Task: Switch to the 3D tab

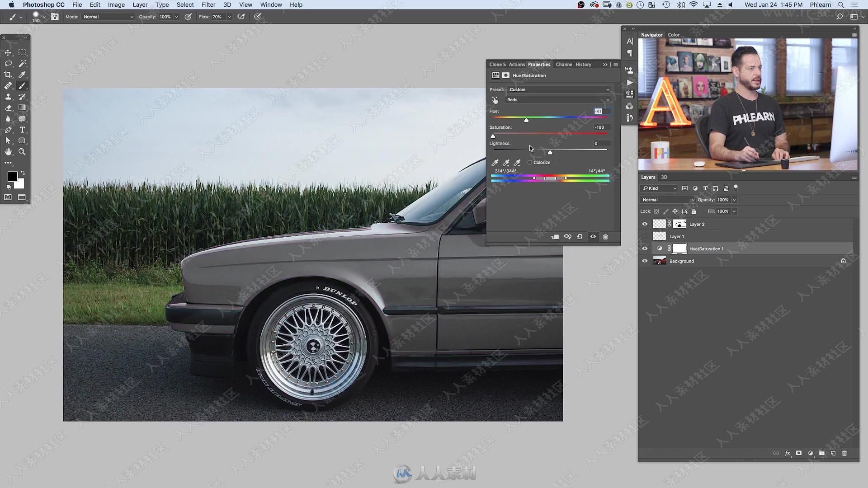Action: click(664, 177)
